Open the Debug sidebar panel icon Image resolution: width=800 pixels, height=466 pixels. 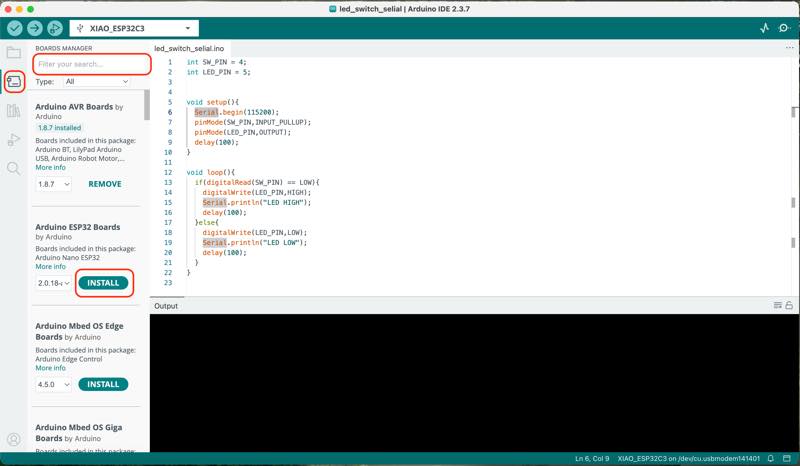pos(14,139)
